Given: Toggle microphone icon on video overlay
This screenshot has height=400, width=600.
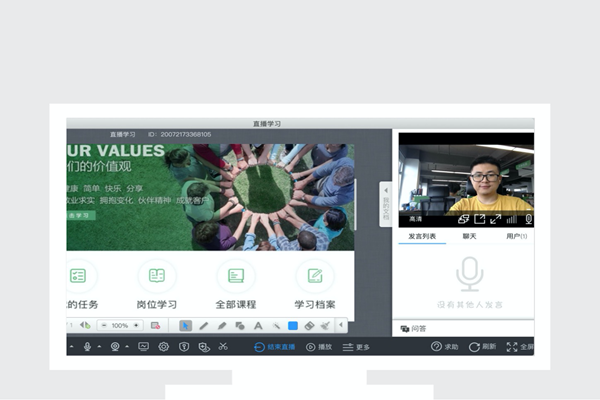Looking at the screenshot, I should tap(528, 219).
